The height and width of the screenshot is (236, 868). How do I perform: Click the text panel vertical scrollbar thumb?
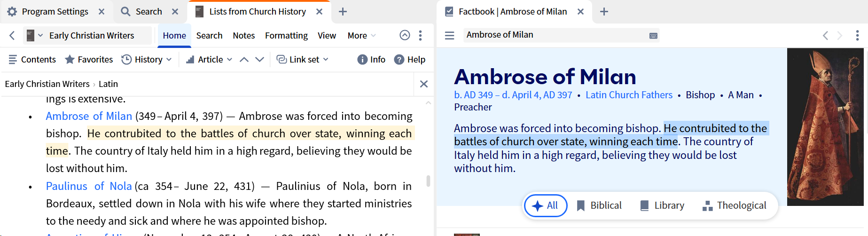coord(428,181)
